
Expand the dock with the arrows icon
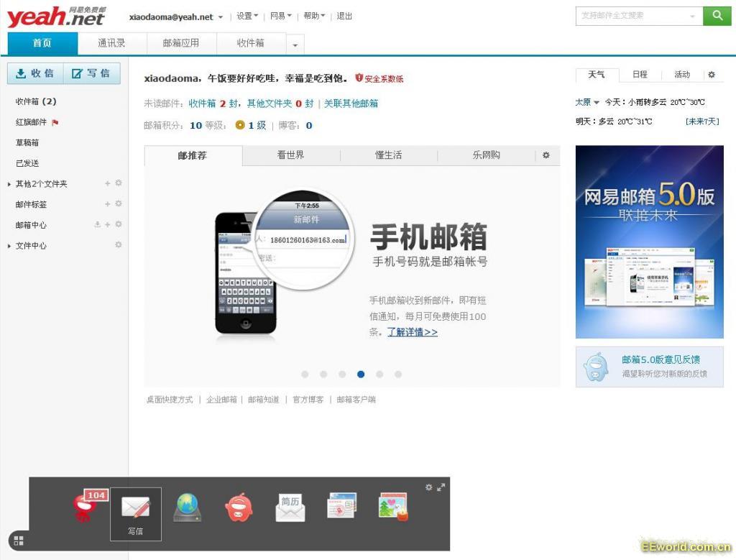point(441,487)
